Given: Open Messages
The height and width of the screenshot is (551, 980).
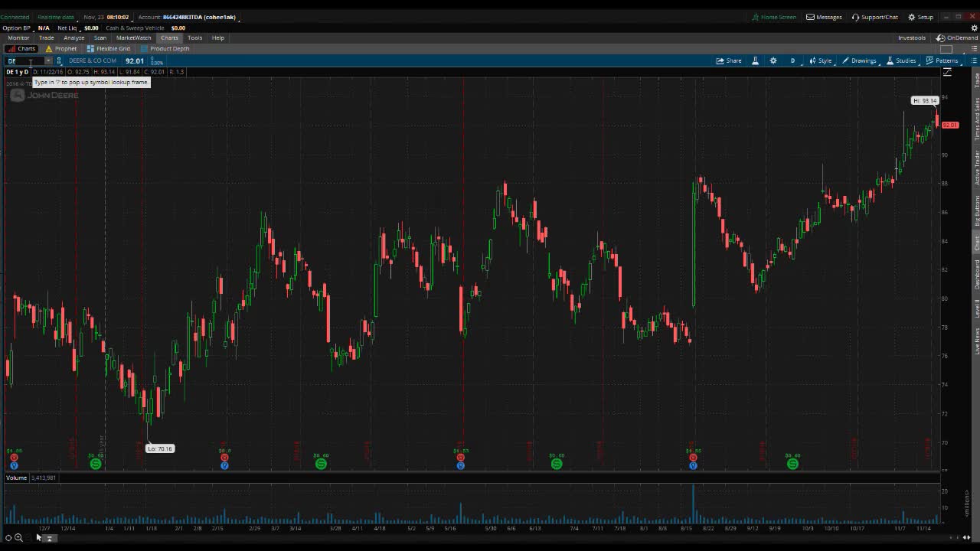Looking at the screenshot, I should pyautogui.click(x=824, y=17).
